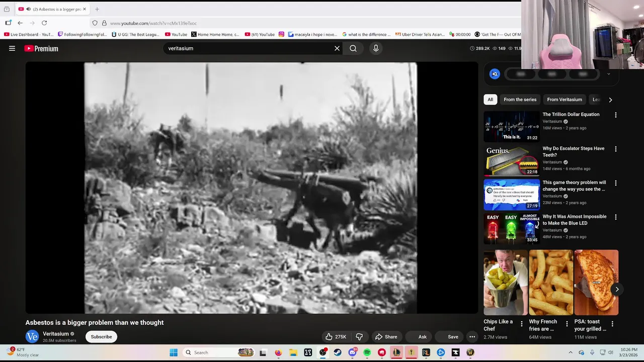
Task: Click the video player area
Action: tap(252, 188)
